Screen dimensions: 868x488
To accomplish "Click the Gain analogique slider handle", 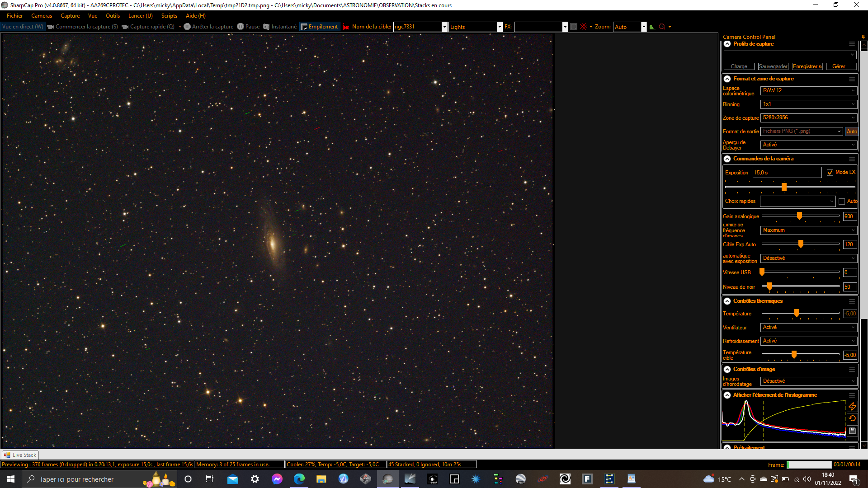I will (799, 216).
